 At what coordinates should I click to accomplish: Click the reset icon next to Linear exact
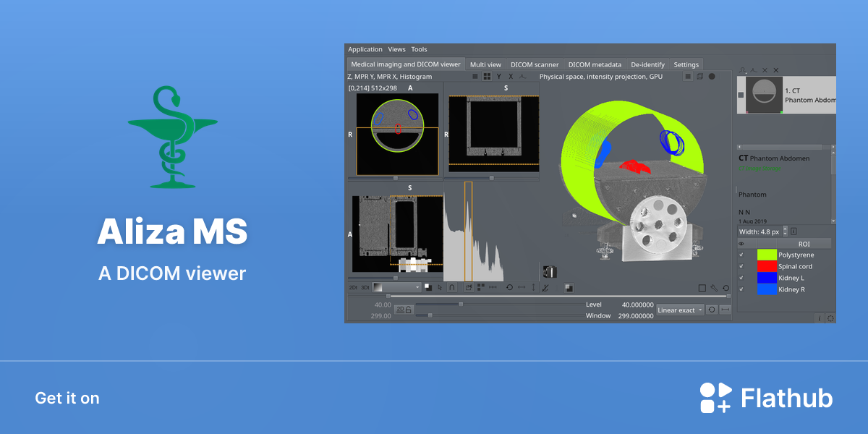click(x=712, y=310)
